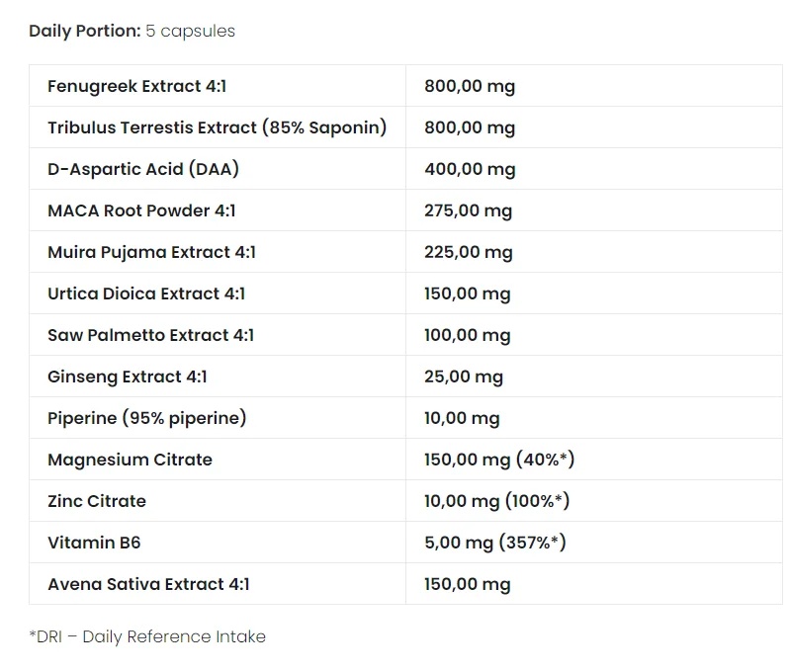
Task: Click the Magnesium Citrate ingredient name
Action: [130, 460]
